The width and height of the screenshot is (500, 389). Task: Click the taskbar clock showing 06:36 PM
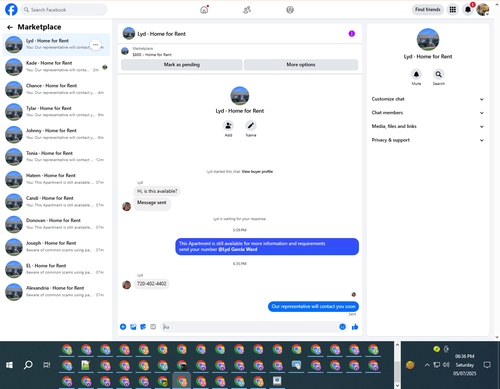[465, 365]
